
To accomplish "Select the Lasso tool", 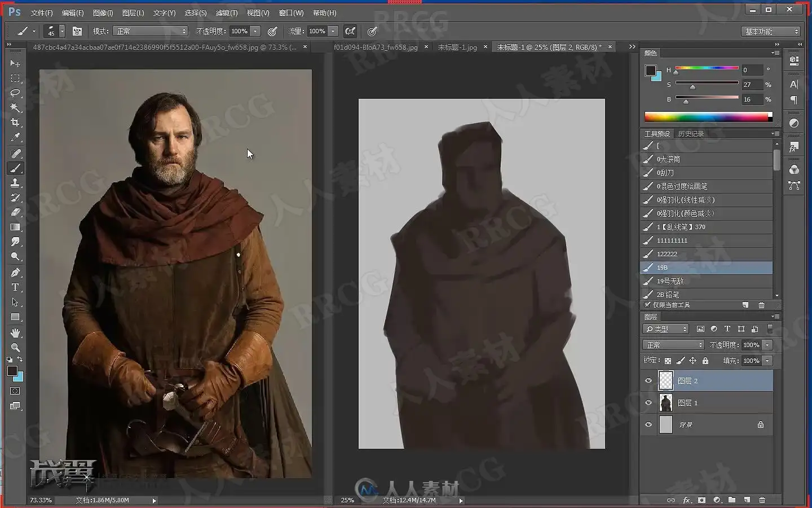I will 15,93.
